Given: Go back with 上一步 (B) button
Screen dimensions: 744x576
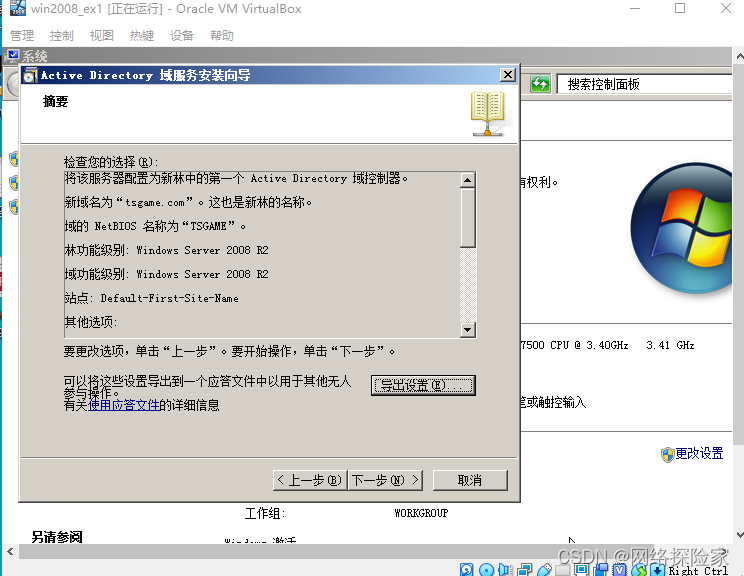Looking at the screenshot, I should 310,480.
